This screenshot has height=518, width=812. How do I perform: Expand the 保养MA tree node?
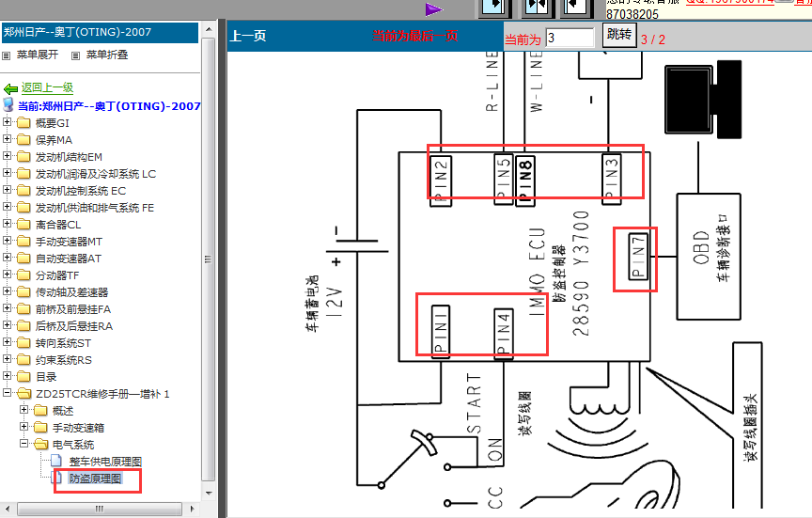(7, 139)
